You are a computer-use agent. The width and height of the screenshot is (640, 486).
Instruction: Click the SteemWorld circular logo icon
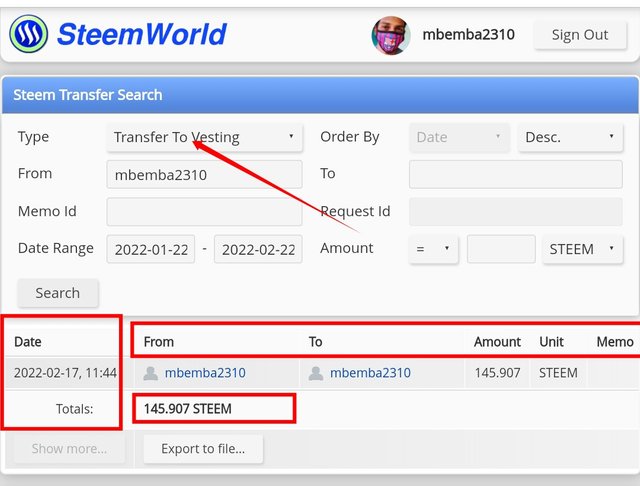coord(29,34)
